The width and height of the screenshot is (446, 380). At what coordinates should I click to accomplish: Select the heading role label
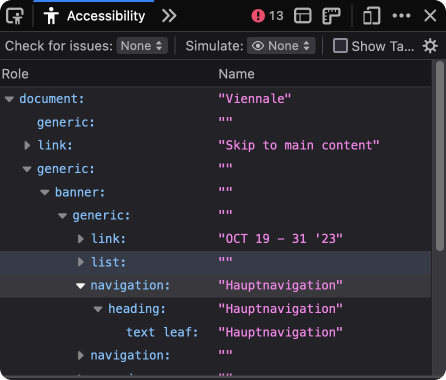(137, 309)
